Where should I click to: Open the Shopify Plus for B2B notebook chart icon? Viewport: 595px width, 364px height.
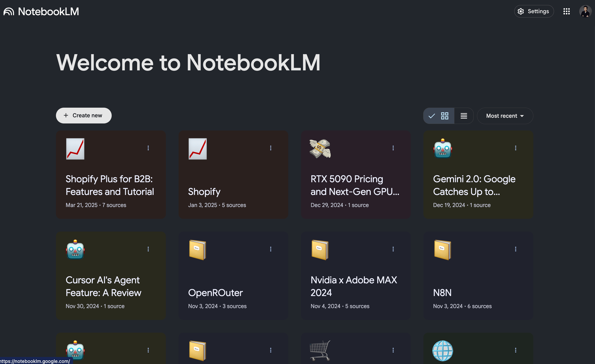point(75,149)
